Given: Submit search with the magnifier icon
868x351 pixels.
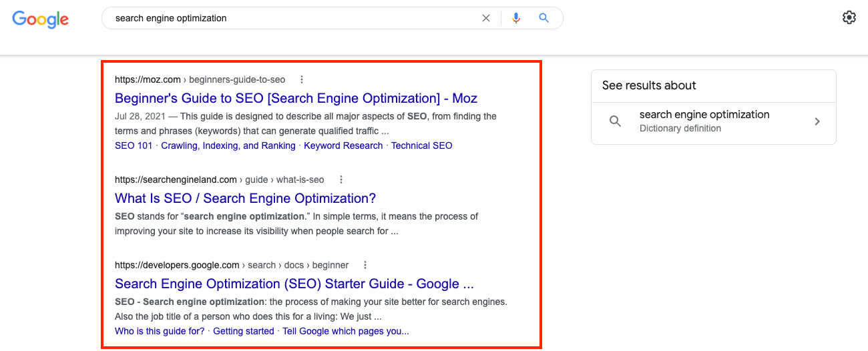Looking at the screenshot, I should (x=544, y=18).
